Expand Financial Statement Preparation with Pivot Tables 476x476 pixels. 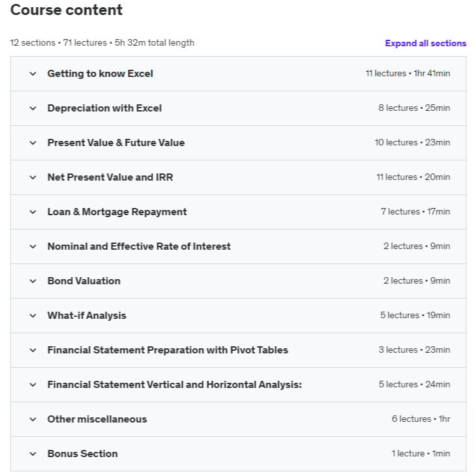pyautogui.click(x=167, y=350)
